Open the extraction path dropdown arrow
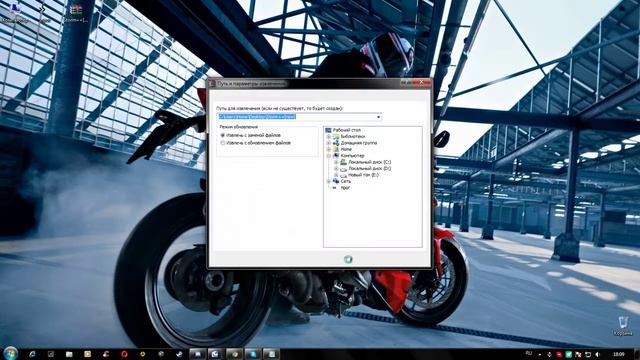 point(378,117)
